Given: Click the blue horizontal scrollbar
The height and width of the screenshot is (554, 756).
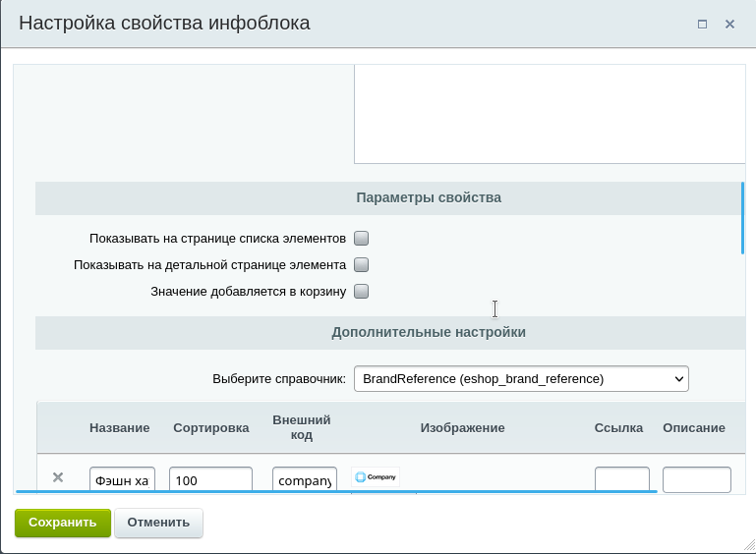Looking at the screenshot, I should point(336,491).
